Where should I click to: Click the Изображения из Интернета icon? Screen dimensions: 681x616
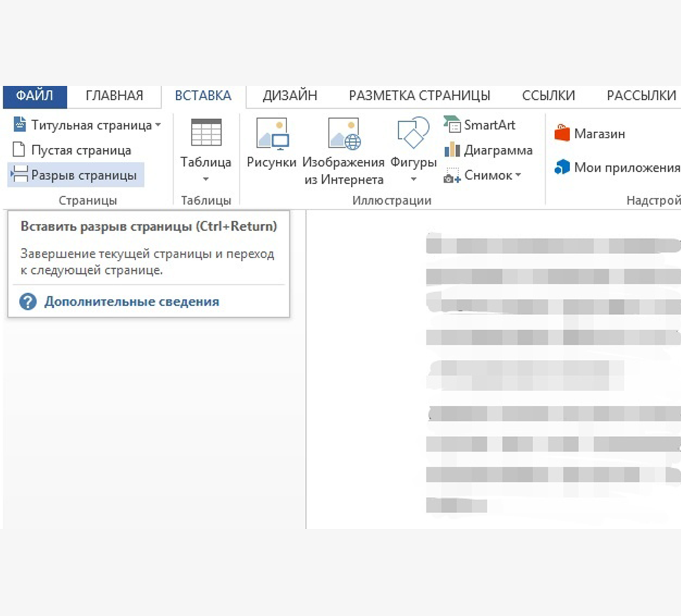click(344, 134)
